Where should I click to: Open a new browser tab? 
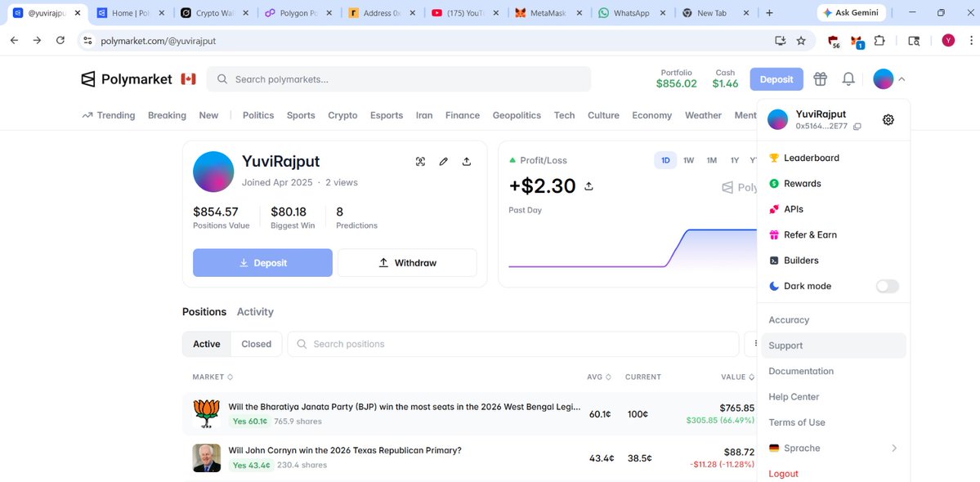pyautogui.click(x=769, y=12)
